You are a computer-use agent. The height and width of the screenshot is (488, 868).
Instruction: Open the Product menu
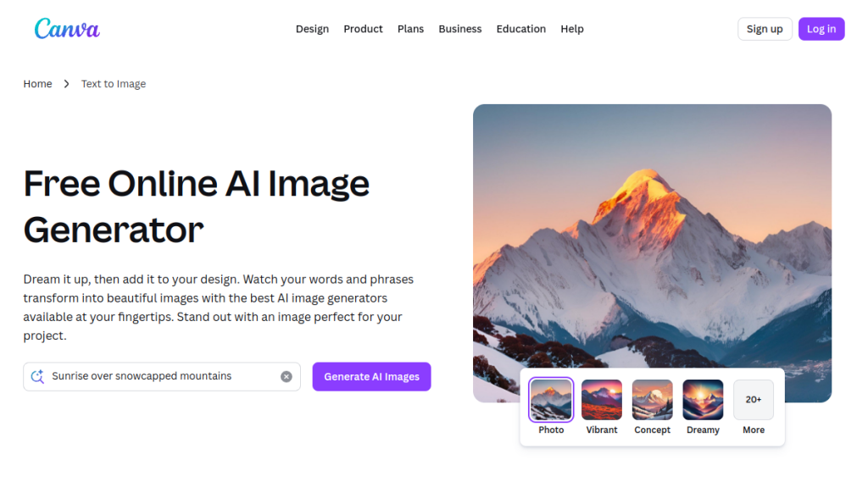point(363,29)
